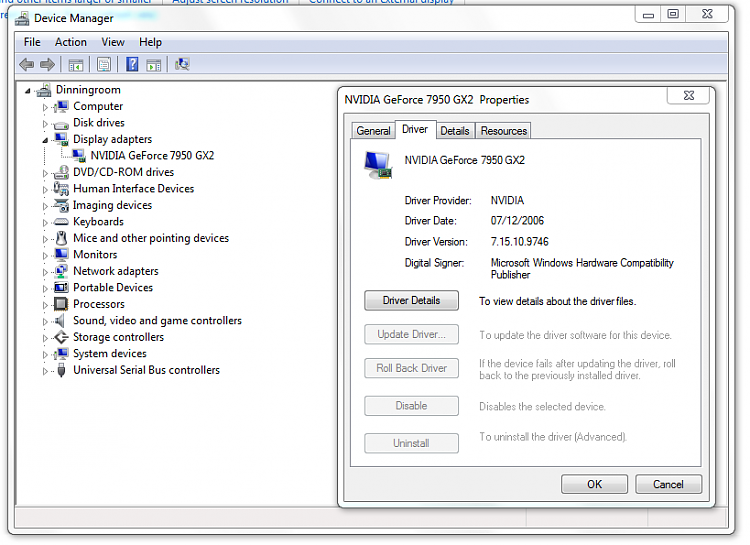Switch to the Details tab
750x545 pixels.
point(455,131)
